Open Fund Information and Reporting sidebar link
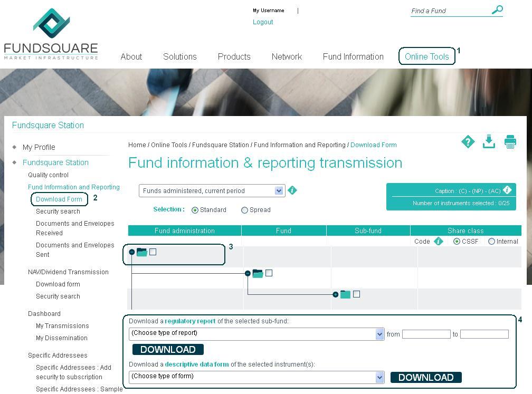This screenshot has height=394, width=532. point(74,187)
